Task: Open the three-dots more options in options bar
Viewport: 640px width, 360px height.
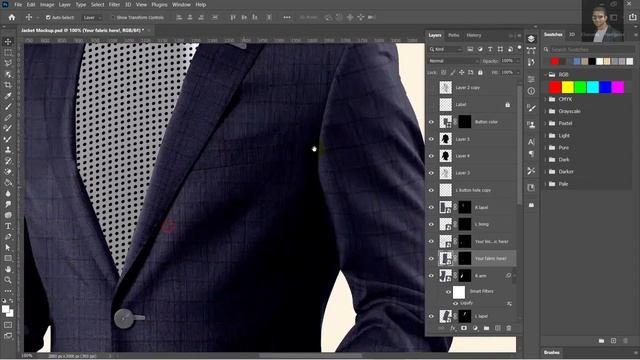Action: click(287, 18)
